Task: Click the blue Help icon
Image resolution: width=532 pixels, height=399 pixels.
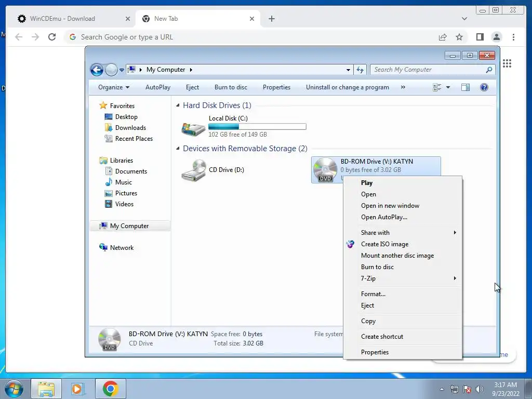Action: tap(484, 87)
